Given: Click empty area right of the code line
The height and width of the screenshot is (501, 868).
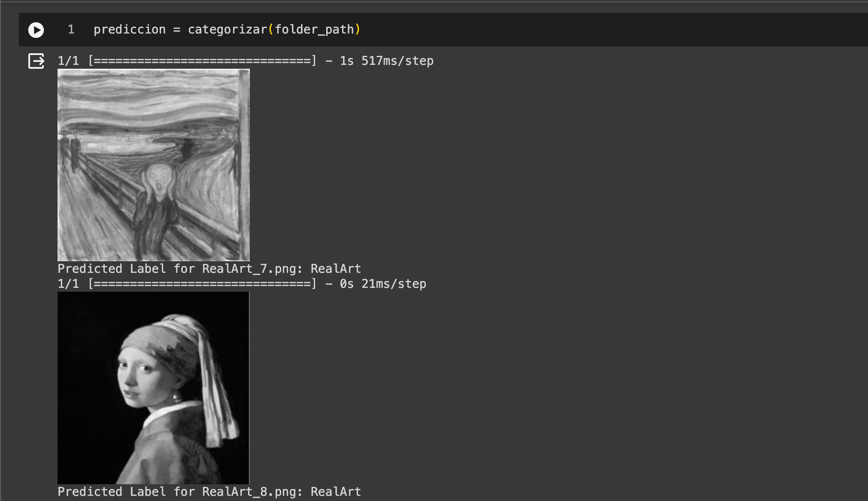Looking at the screenshot, I should [601, 30].
